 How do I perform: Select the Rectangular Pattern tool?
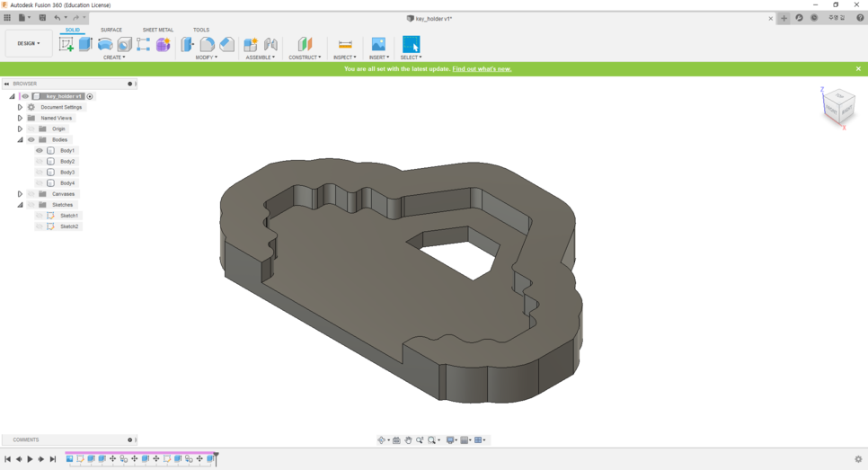[144, 44]
